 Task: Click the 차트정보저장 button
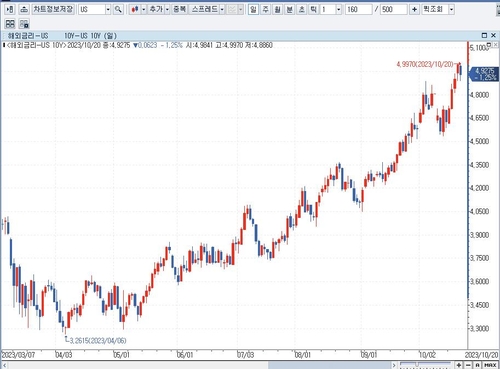(53, 9)
